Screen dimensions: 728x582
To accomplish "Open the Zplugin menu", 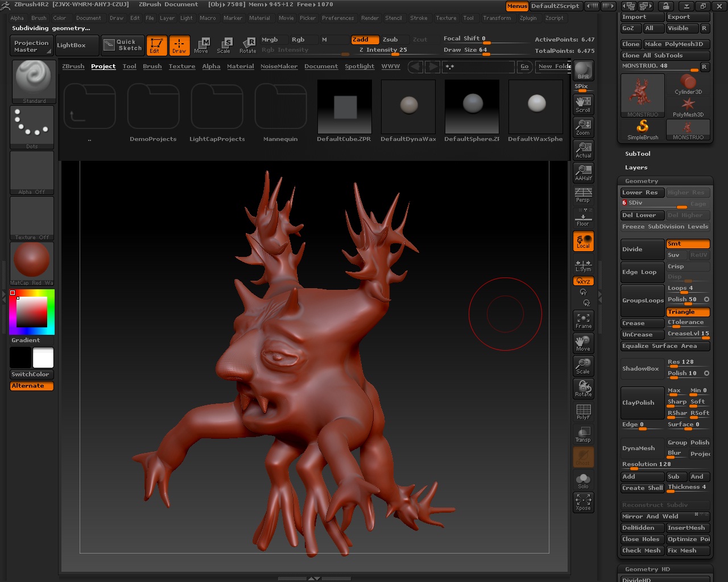I will point(528,18).
